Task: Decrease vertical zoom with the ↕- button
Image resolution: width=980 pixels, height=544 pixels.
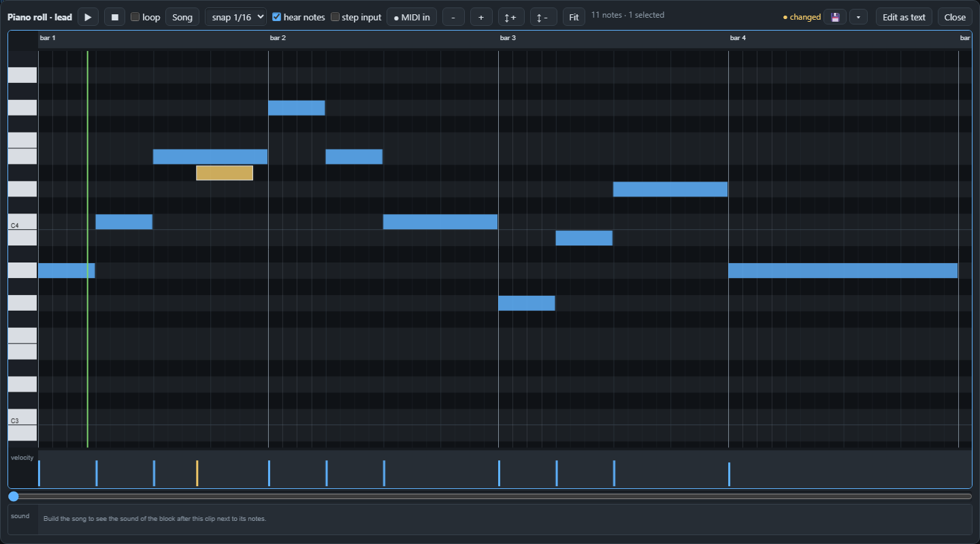Action: 543,17
